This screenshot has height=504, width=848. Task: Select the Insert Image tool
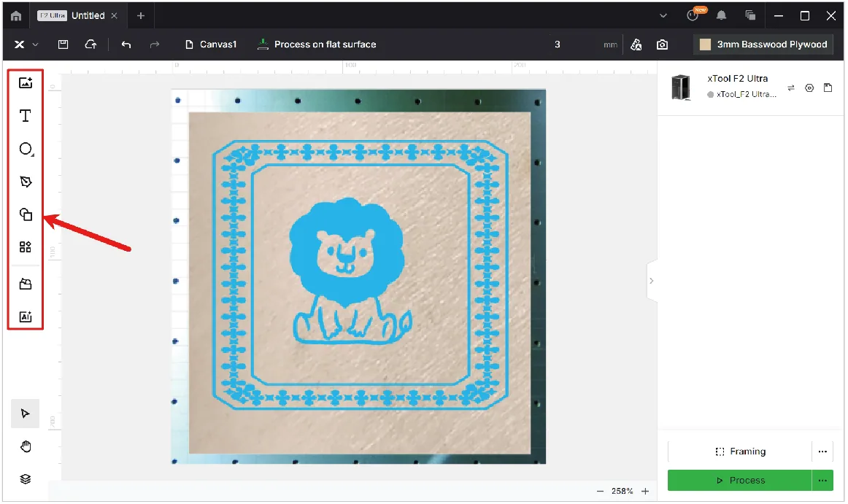pyautogui.click(x=26, y=82)
